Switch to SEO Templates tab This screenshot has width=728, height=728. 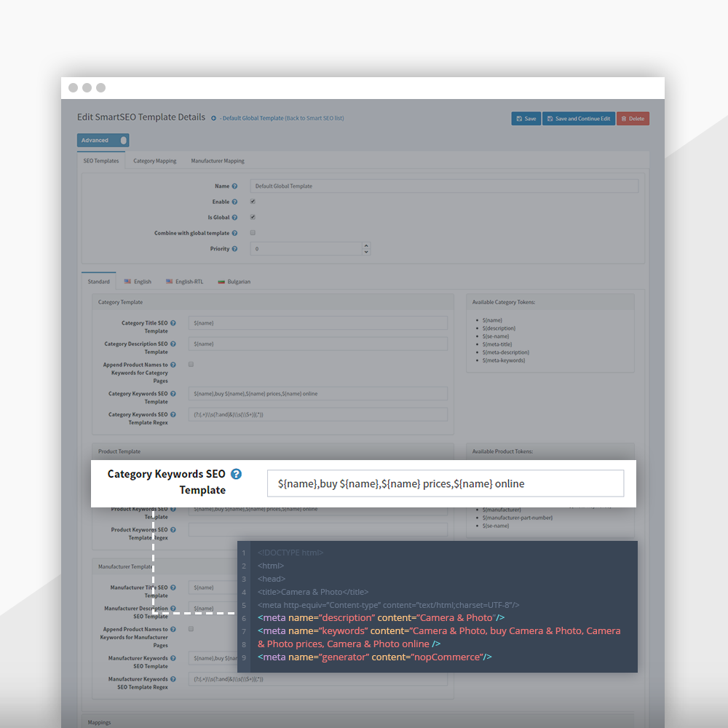tap(101, 161)
